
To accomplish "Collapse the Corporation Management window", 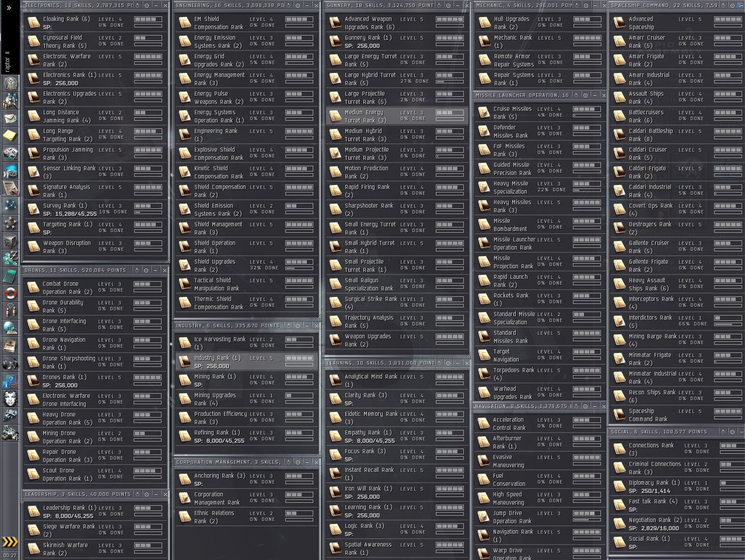I will point(306,462).
